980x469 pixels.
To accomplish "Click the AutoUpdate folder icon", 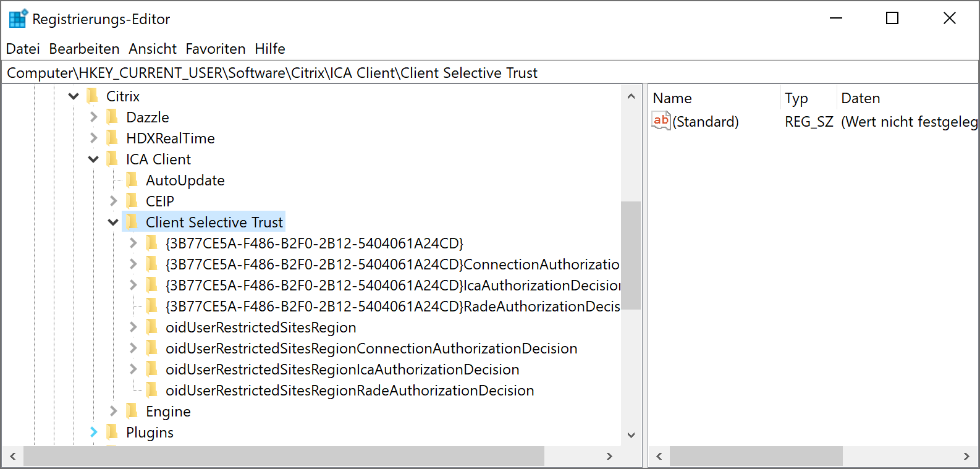I will point(132,180).
